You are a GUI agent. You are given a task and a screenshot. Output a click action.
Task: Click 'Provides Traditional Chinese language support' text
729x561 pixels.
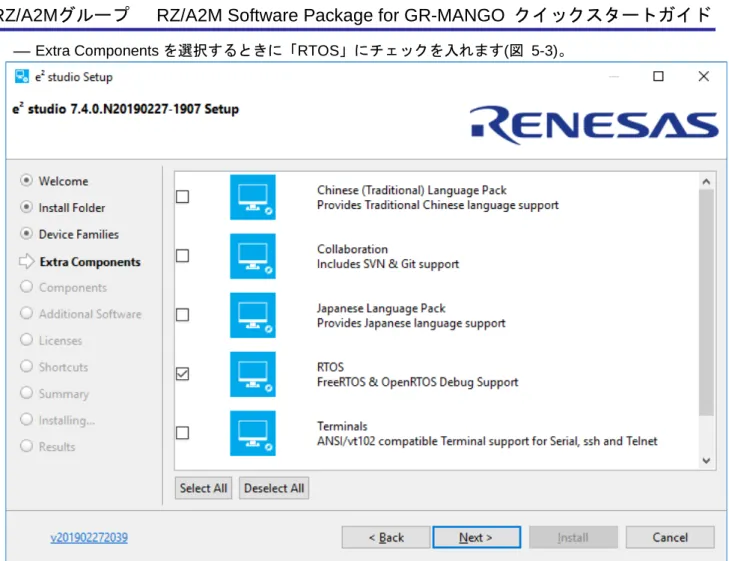438,205
